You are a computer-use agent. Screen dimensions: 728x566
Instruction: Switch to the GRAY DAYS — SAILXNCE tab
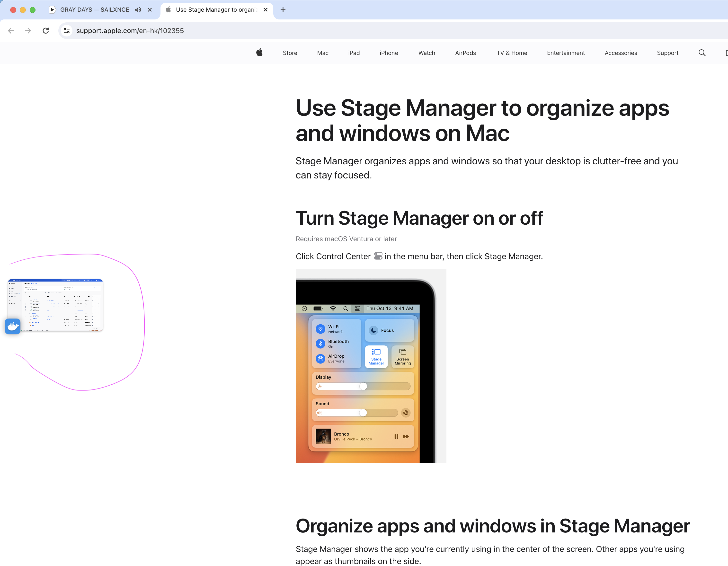(x=94, y=10)
